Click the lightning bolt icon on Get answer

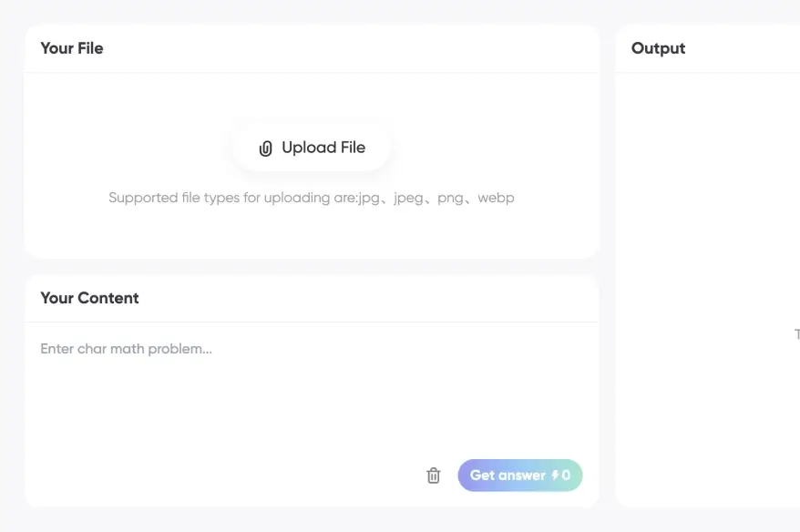click(555, 476)
